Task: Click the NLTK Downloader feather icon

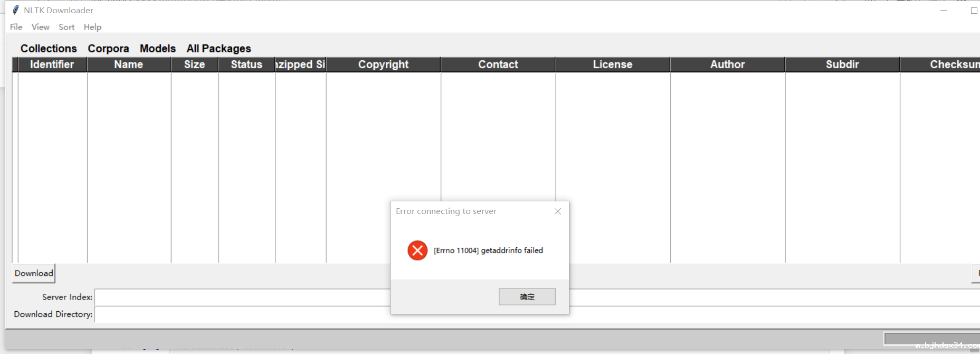Action: pyautogui.click(x=16, y=10)
